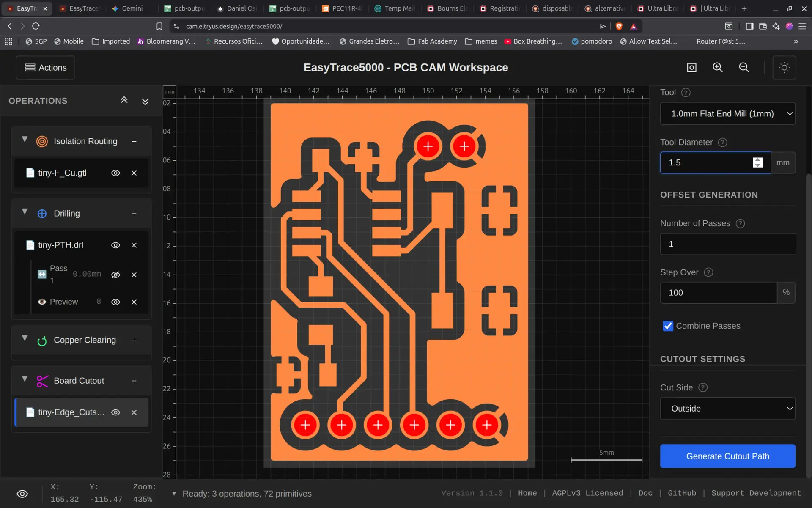The image size is (812, 508).
Task: Click Generate Cutout Path button
Action: pos(727,456)
